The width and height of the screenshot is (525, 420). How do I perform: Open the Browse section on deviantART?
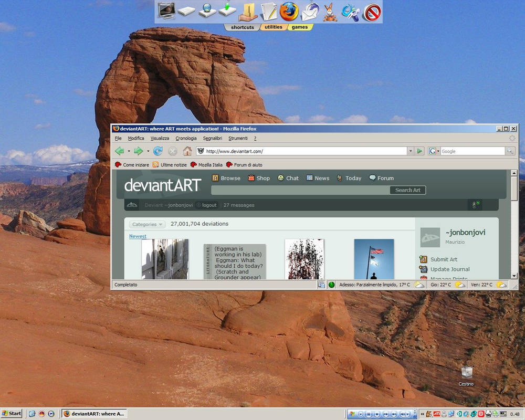(x=226, y=178)
